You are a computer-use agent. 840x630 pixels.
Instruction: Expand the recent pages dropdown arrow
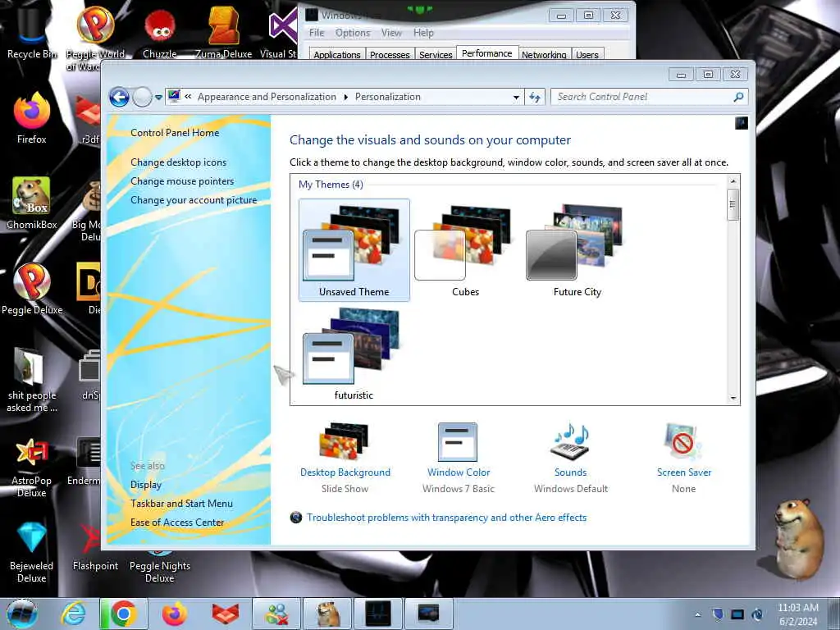click(x=158, y=98)
